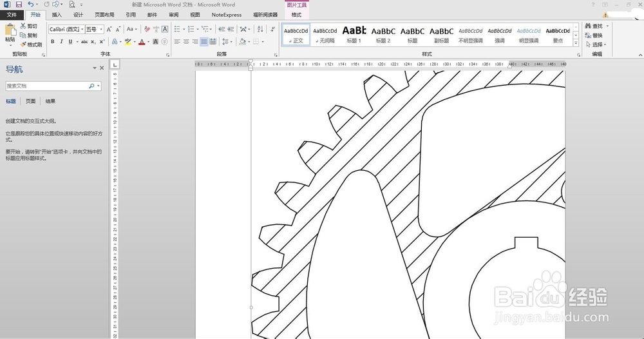
Task: Open the Find (查找) dropdown arrow
Action: point(607,26)
